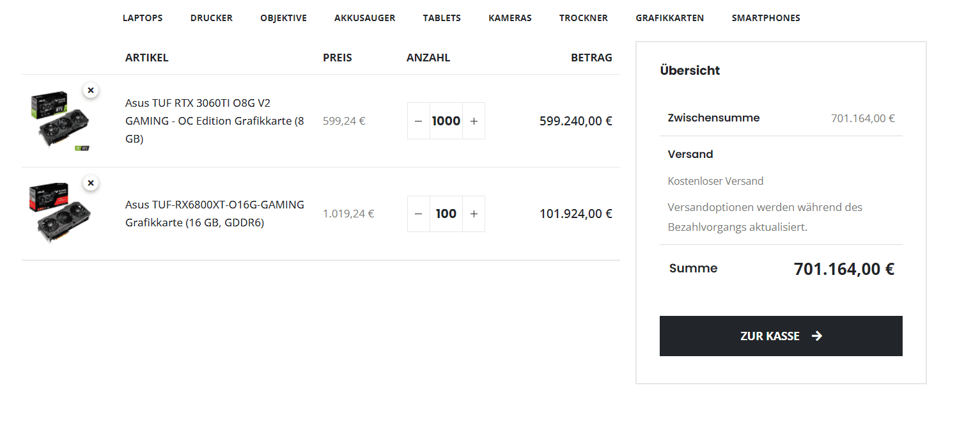Increase quantity of RX6800XT card
Screen dimensions: 980x438
[474, 214]
